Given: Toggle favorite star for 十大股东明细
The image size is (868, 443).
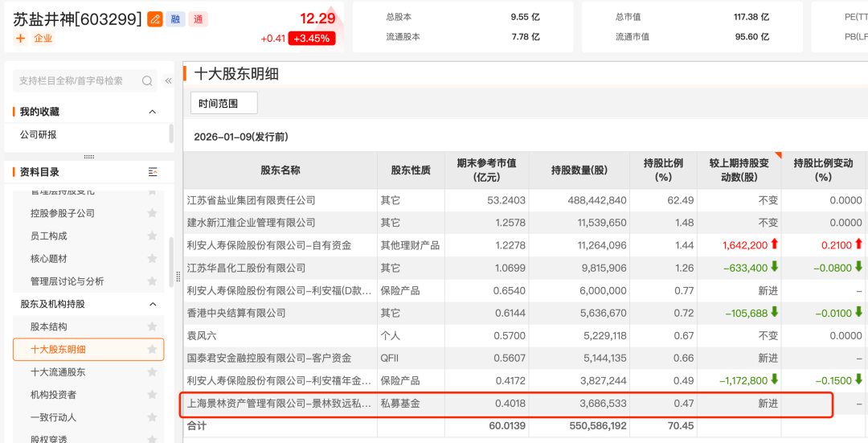Looking at the screenshot, I should tap(152, 350).
